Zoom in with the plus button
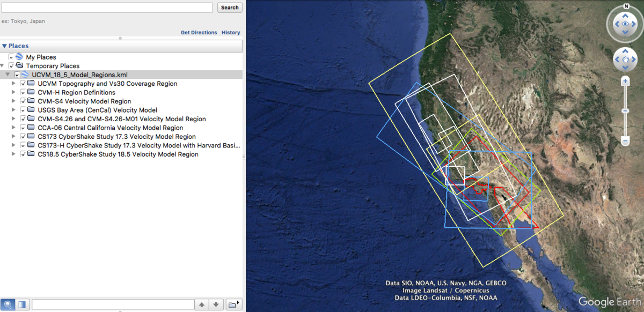The height and width of the screenshot is (312, 644). pyautogui.click(x=625, y=81)
